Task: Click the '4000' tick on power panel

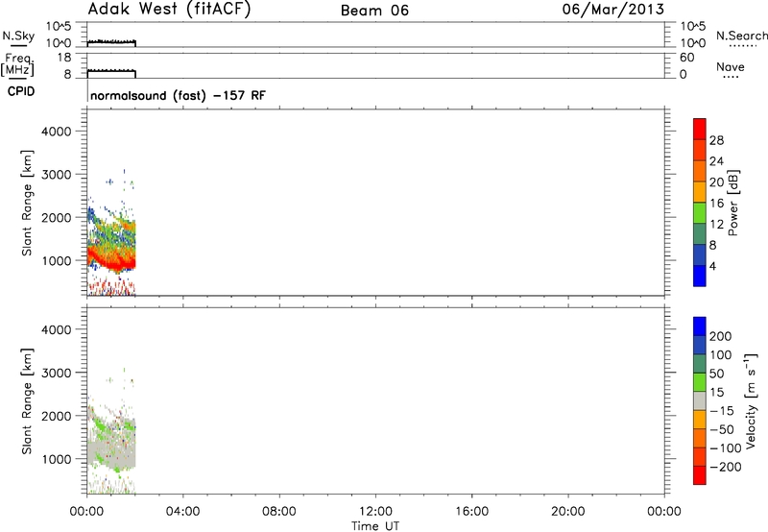Action: (57, 132)
